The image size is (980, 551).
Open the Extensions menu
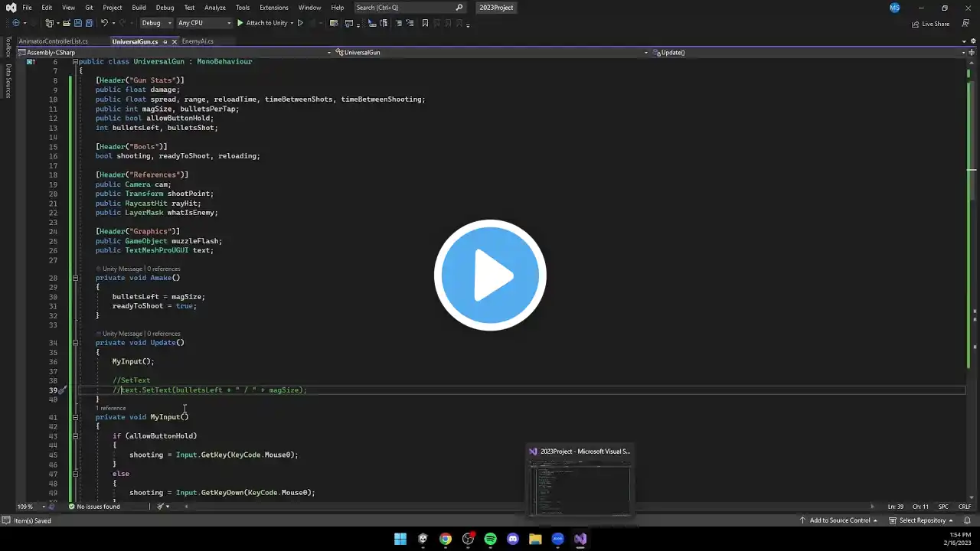pyautogui.click(x=274, y=8)
